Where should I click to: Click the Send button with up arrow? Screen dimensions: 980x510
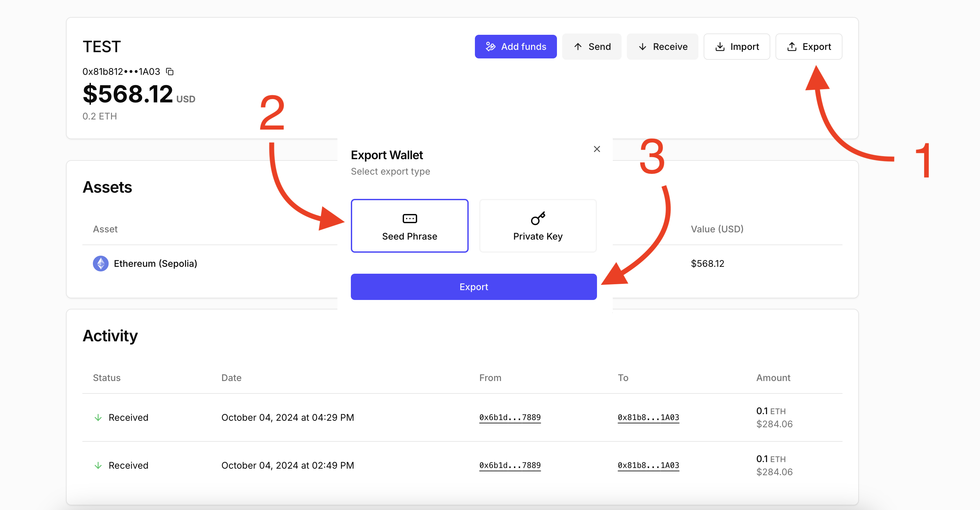(x=591, y=46)
